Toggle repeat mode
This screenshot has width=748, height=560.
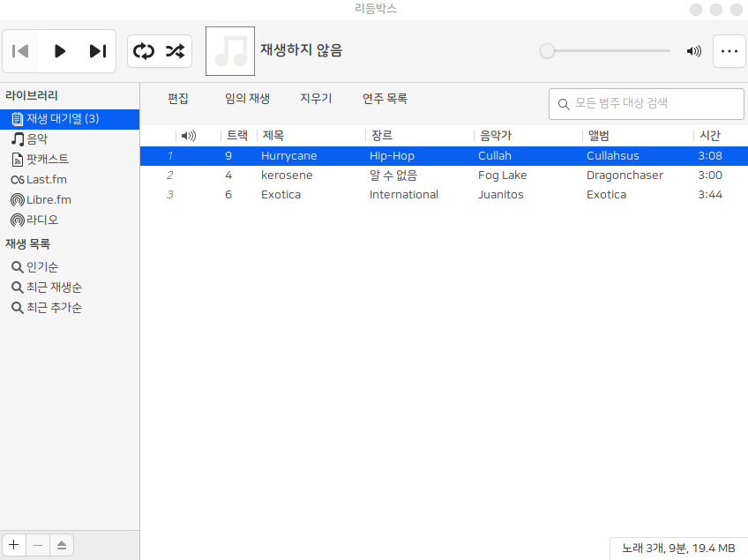coord(143,51)
